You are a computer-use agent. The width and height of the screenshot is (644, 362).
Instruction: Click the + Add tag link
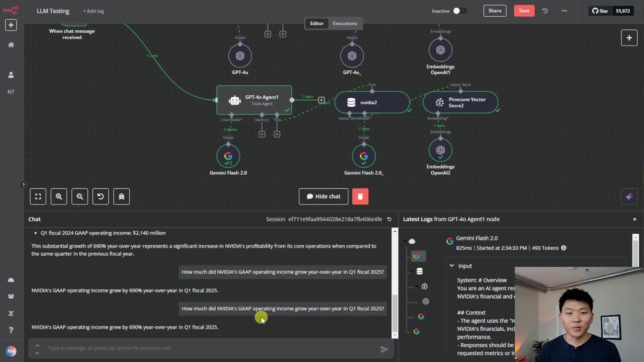pos(93,11)
